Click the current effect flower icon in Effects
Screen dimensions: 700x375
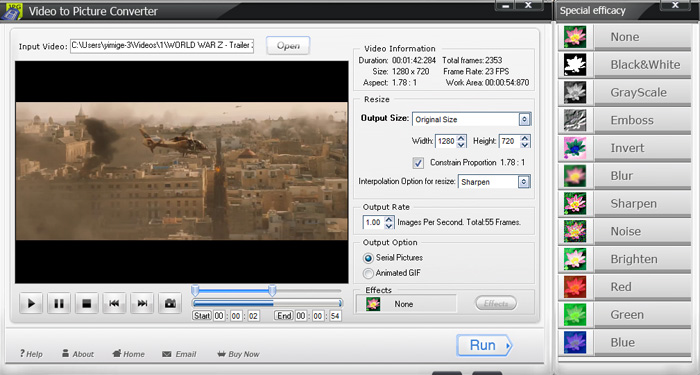click(x=373, y=304)
